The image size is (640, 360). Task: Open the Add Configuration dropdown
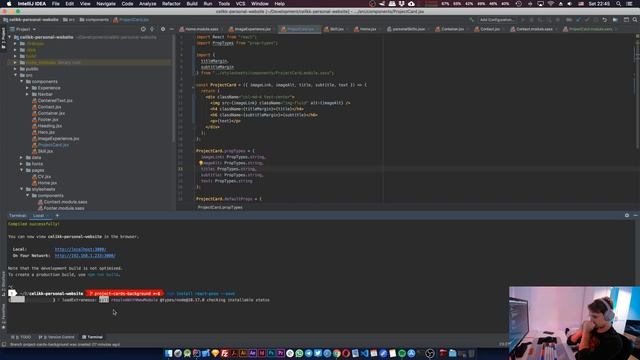496,20
